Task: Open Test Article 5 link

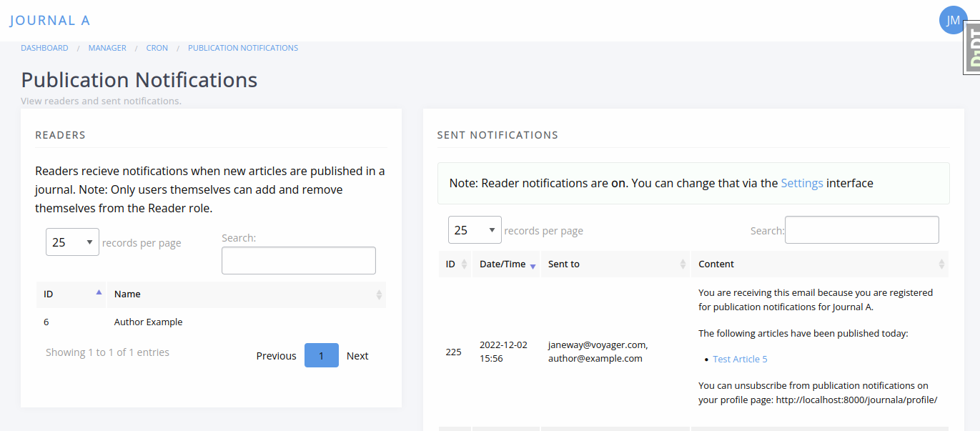Action: [x=740, y=359]
